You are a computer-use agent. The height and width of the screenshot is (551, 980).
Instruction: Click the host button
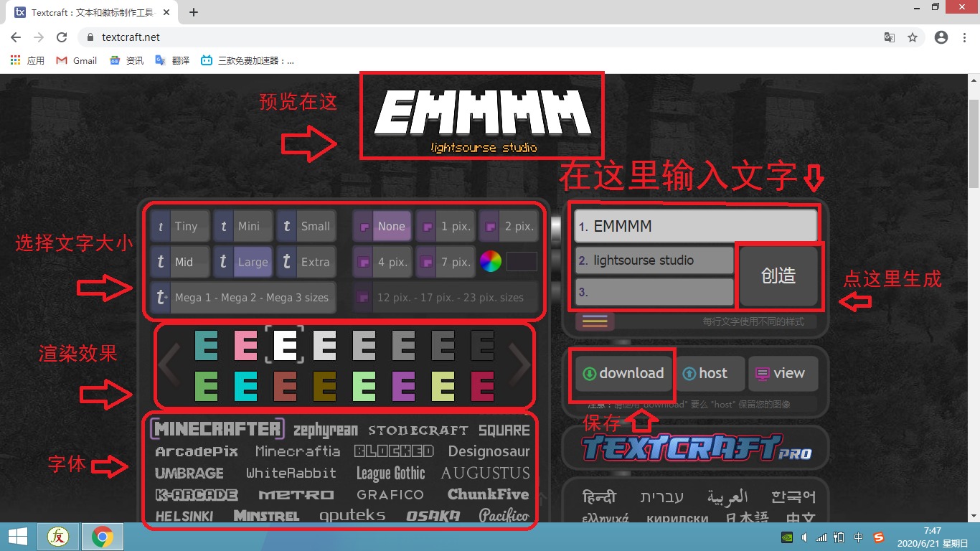click(710, 373)
